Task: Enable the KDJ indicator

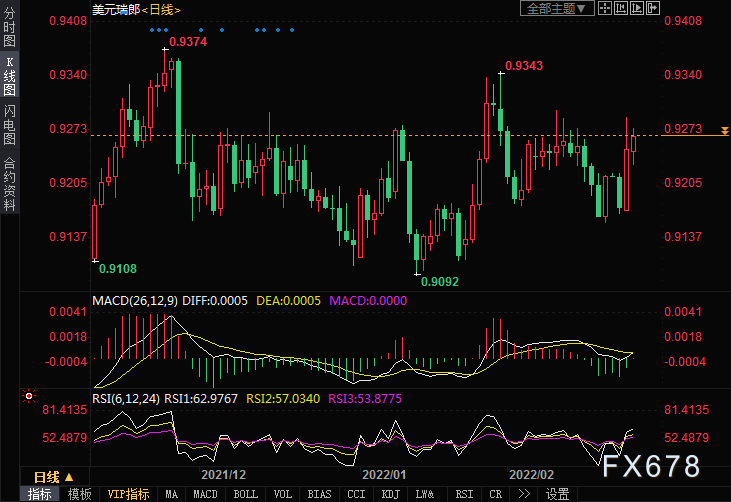Action: point(391,494)
